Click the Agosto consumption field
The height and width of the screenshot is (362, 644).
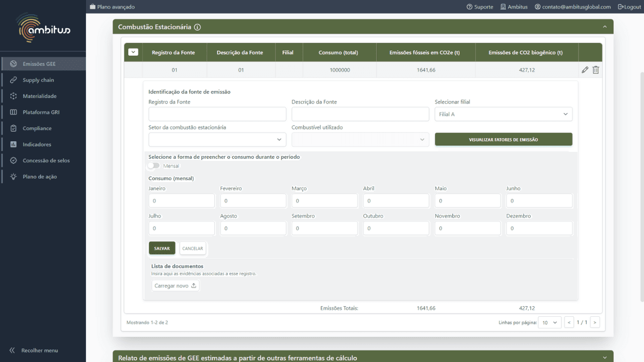point(253,228)
